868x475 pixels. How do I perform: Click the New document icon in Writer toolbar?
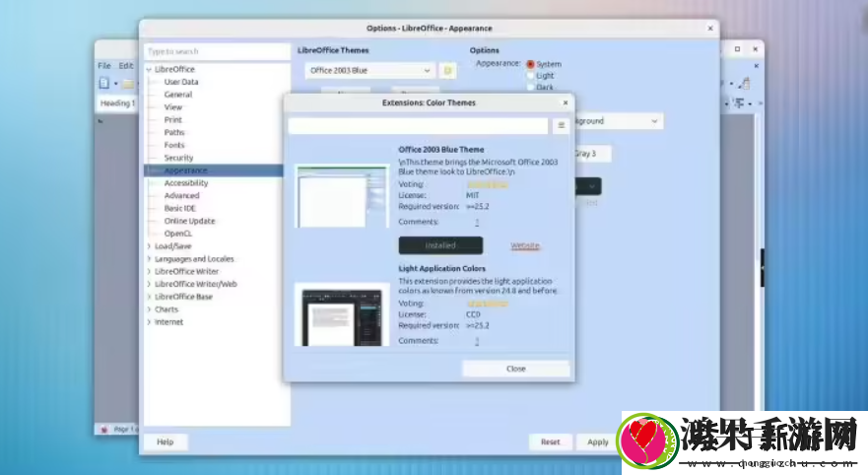click(104, 83)
